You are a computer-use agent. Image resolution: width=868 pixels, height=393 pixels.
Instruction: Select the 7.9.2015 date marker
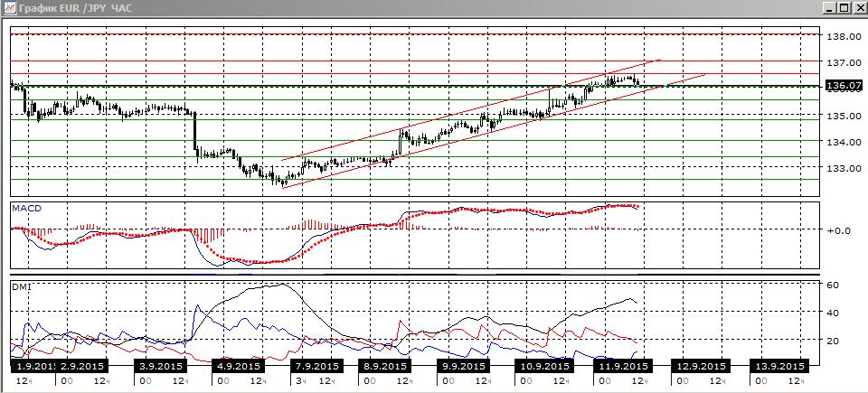317,367
